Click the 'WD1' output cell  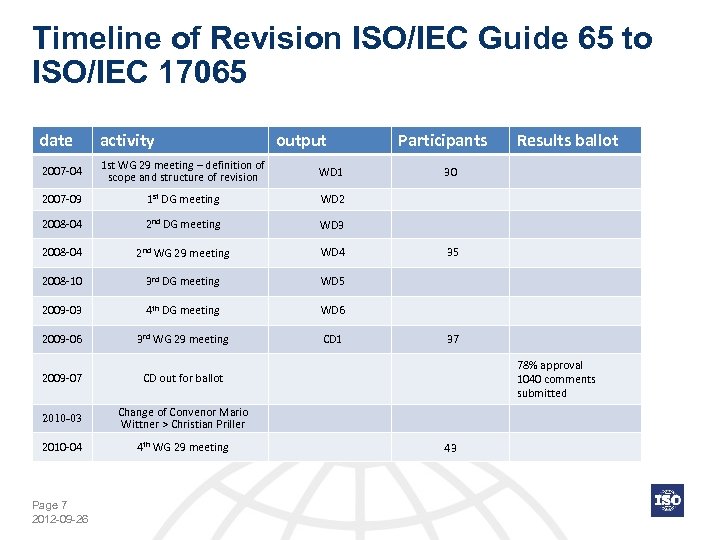pyautogui.click(x=330, y=172)
